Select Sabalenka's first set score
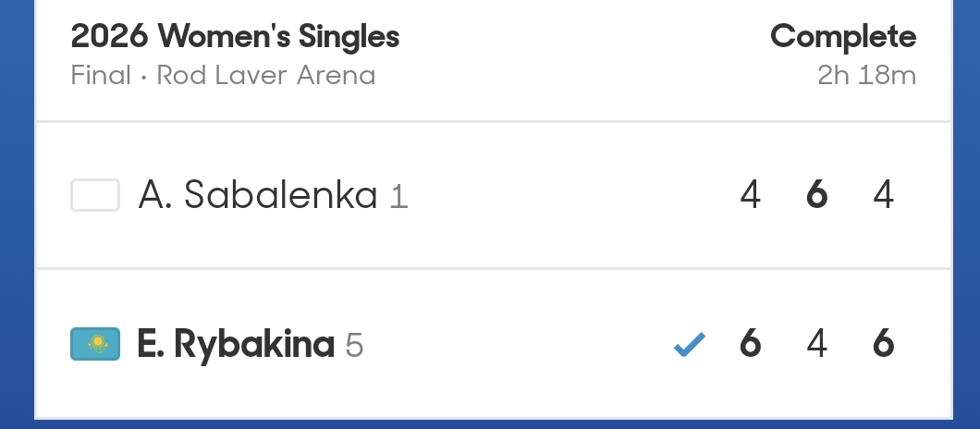This screenshot has height=429, width=980. coord(750,195)
